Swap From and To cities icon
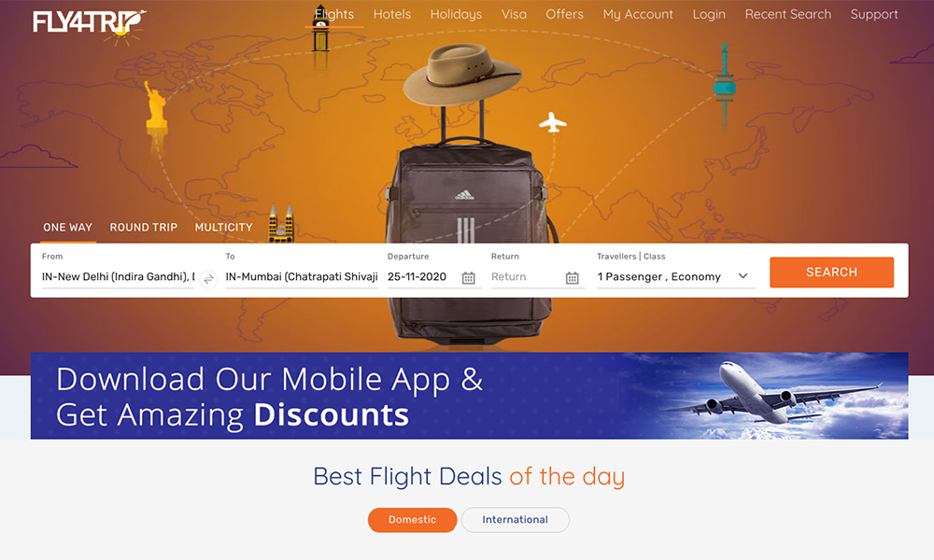The image size is (934, 560). pos(208,278)
